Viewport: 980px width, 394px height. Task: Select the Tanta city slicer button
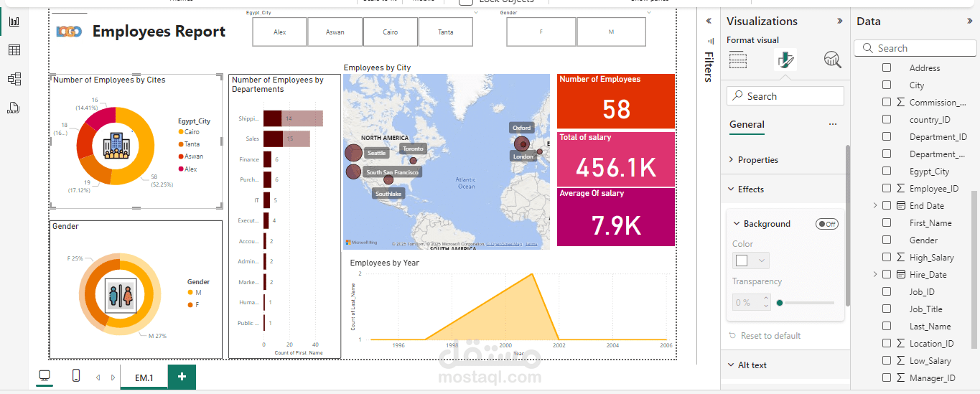click(446, 32)
